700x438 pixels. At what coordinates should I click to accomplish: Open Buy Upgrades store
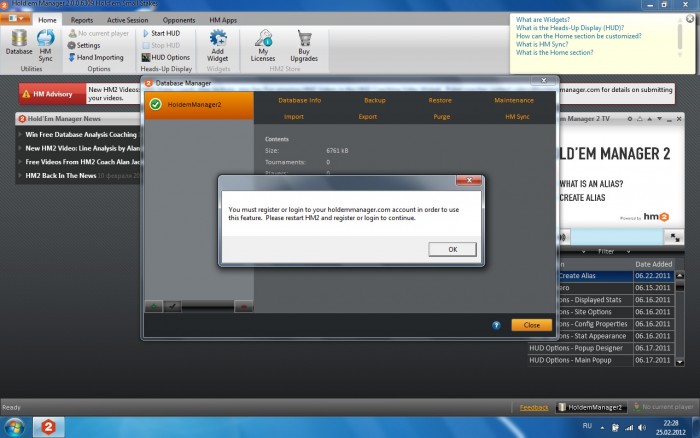tap(304, 46)
